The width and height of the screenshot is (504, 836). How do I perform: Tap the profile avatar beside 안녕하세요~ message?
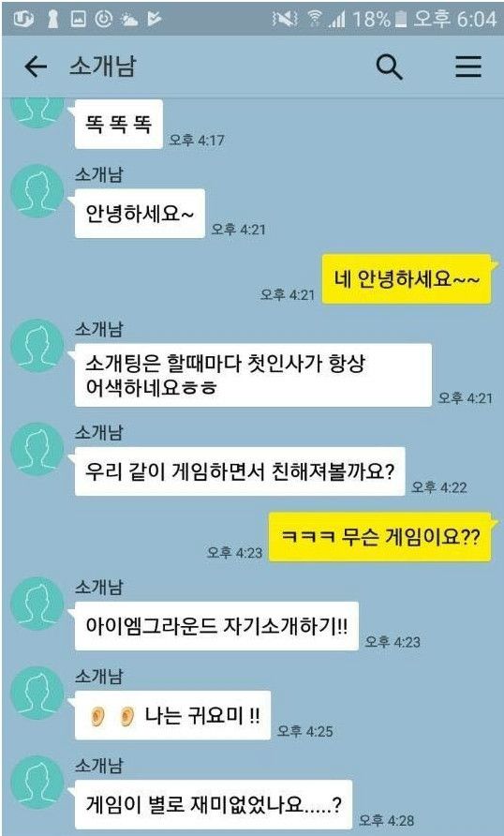(37, 191)
